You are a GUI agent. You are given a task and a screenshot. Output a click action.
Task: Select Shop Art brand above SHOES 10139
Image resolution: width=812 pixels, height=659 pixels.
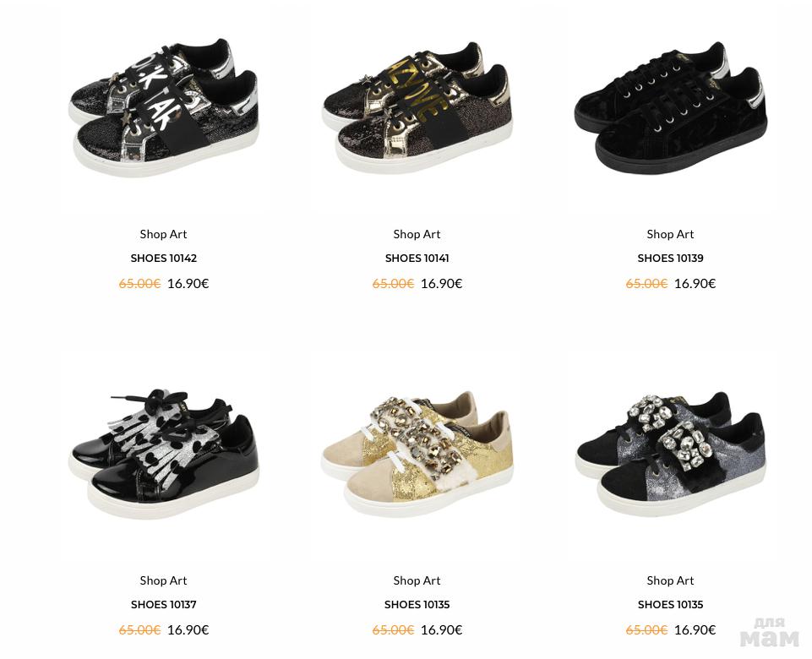[671, 234]
